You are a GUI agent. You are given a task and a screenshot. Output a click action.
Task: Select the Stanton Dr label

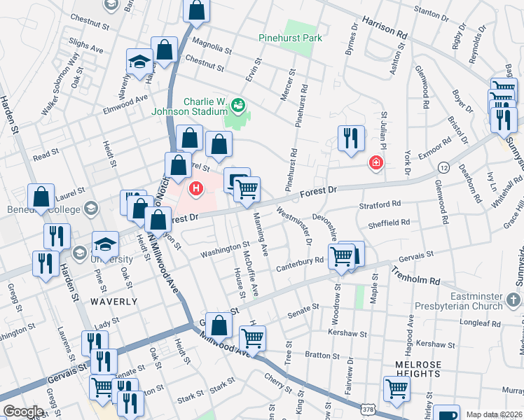coord(432,14)
